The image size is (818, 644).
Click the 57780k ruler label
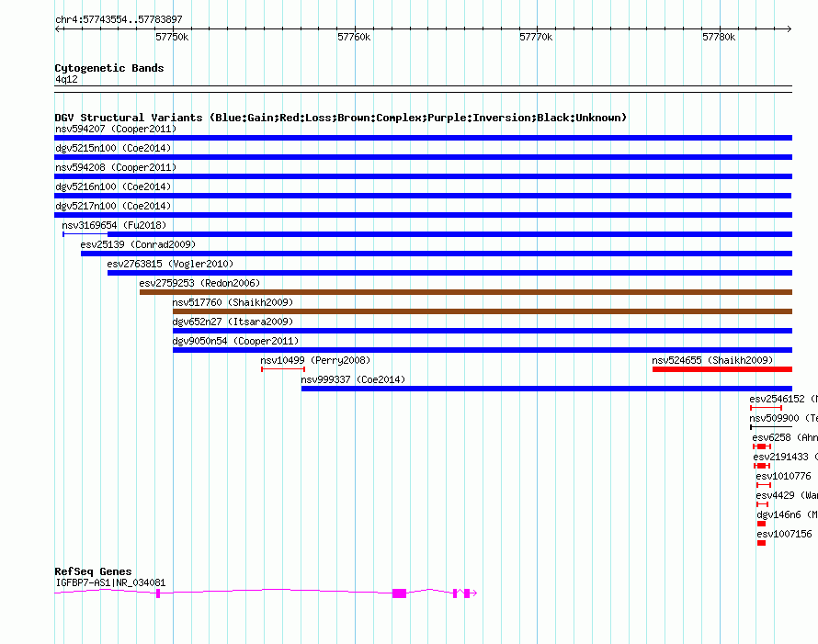[x=719, y=37]
